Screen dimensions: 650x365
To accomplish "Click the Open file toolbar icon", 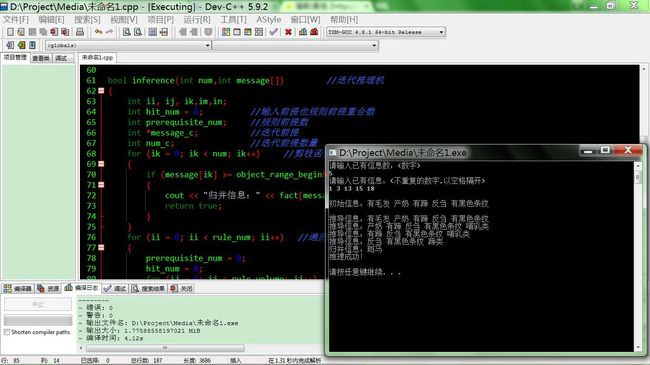I will click(21, 32).
